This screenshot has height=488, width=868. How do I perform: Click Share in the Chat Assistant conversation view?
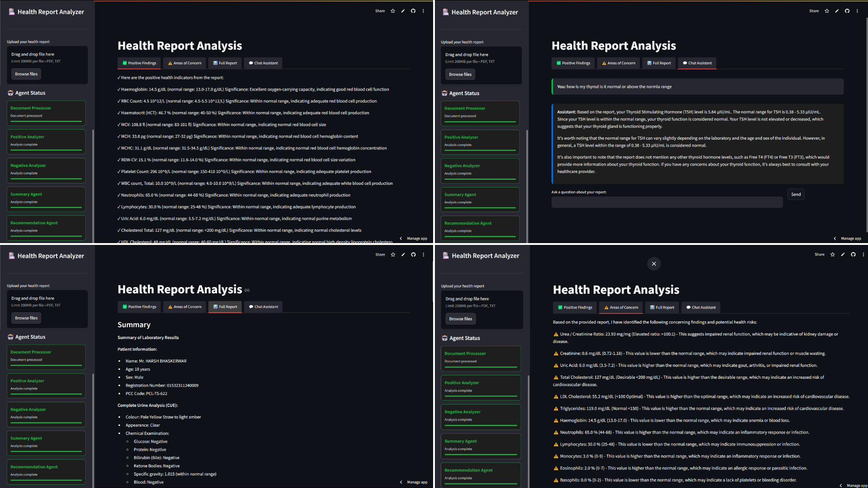point(814,11)
